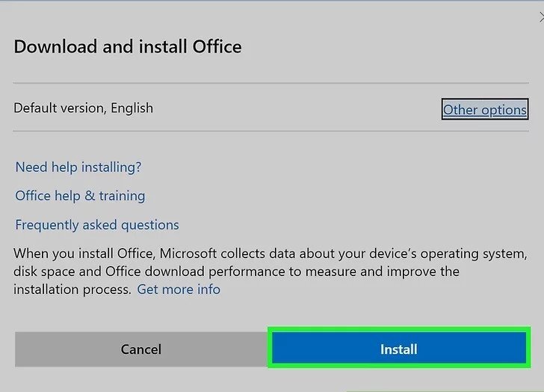
Task: Start the Office installation with the blue button
Action: tap(398, 349)
